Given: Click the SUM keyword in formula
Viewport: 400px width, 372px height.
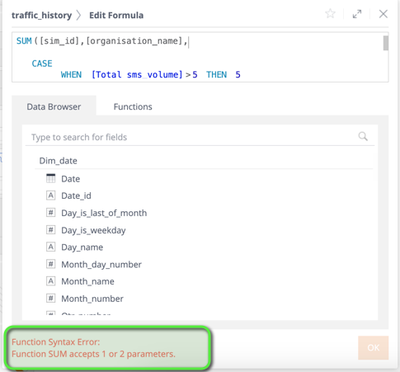Looking at the screenshot, I should pyautogui.click(x=24, y=41).
